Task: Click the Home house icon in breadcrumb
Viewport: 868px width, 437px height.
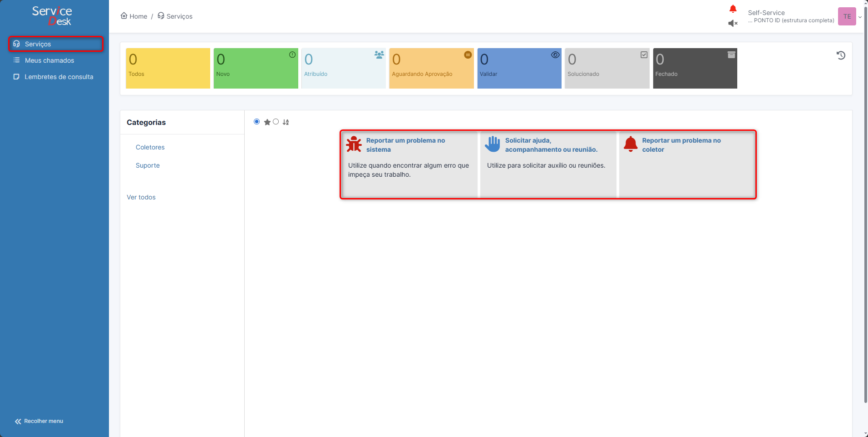Action: 124,16
